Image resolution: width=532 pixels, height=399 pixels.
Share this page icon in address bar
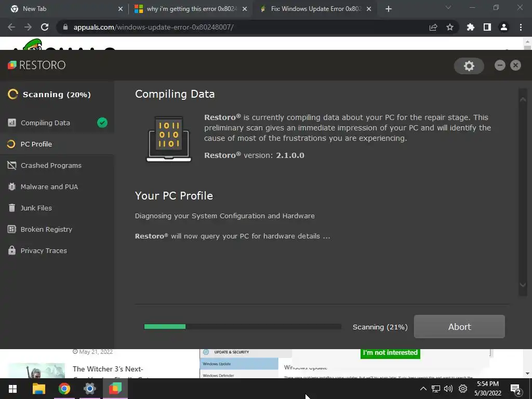pyautogui.click(x=433, y=28)
